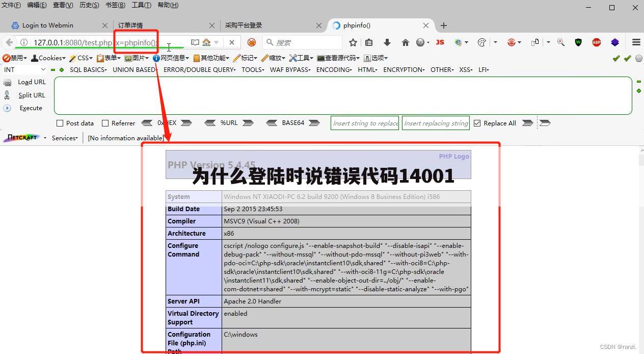Image resolution: width=644 pixels, height=354 pixels.
Task: Expand the SQL BASICS menu
Action: tap(88, 70)
